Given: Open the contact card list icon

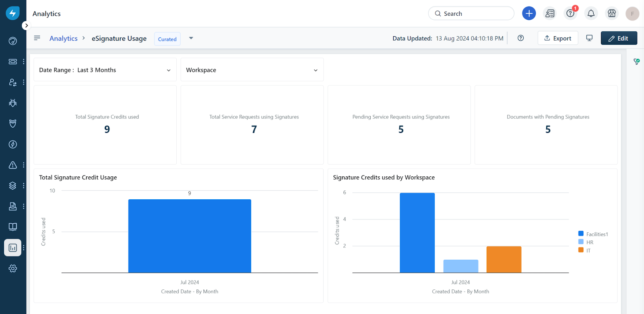Looking at the screenshot, I should tap(550, 13).
